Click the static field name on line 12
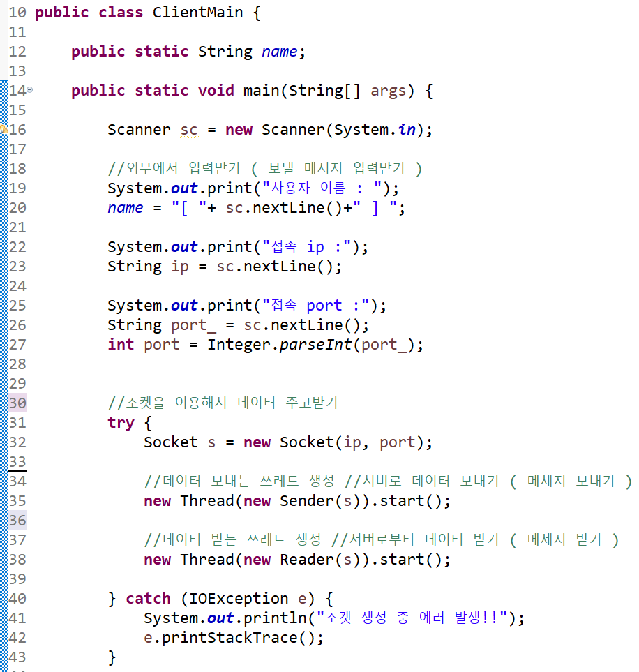Image resolution: width=639 pixels, height=672 pixels. 279,52
